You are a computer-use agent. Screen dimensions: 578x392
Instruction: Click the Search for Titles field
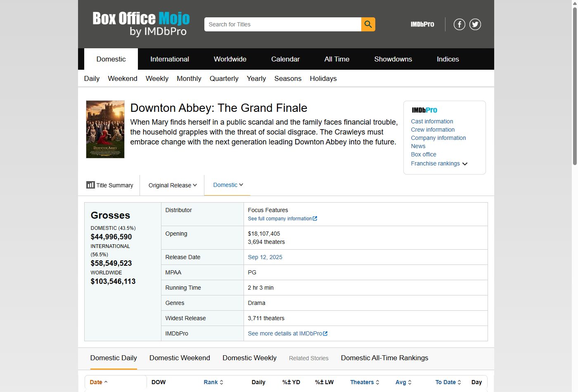click(x=283, y=24)
